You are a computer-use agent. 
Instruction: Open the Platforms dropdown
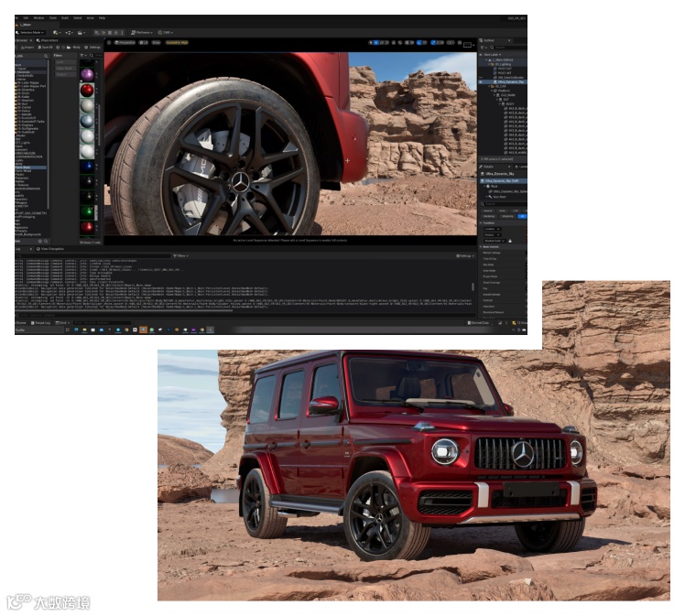tap(142, 32)
